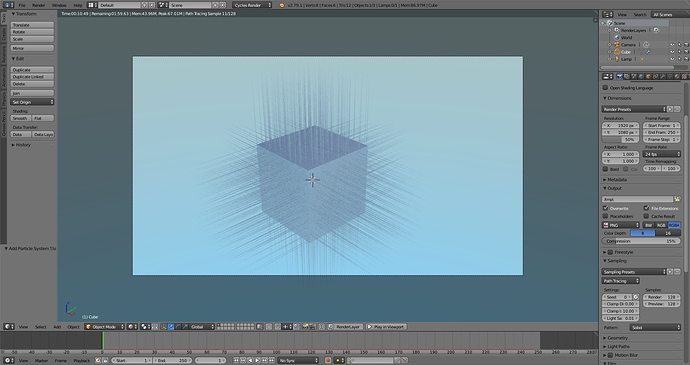This screenshot has height=365, width=690.
Task: Open the Help menu
Action: point(78,5)
